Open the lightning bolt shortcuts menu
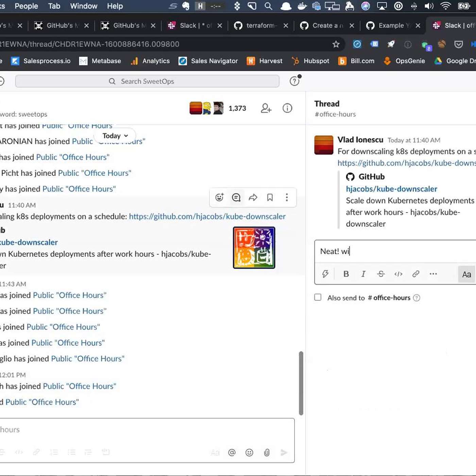This screenshot has height=476, width=476. (325, 274)
